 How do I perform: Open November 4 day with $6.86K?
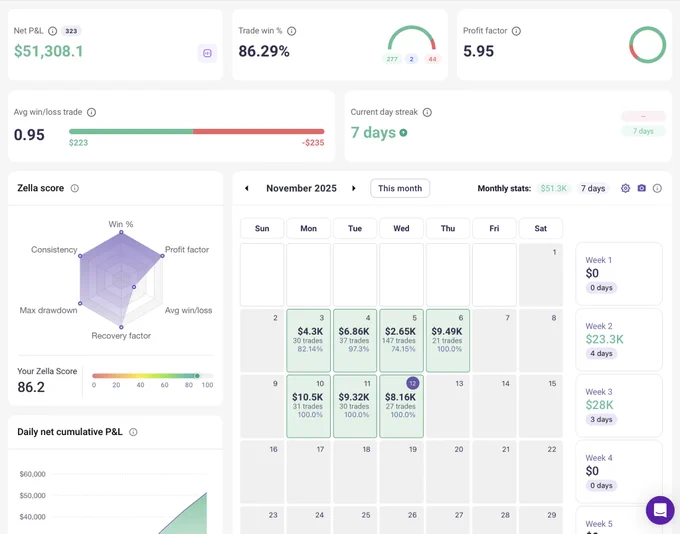355,341
